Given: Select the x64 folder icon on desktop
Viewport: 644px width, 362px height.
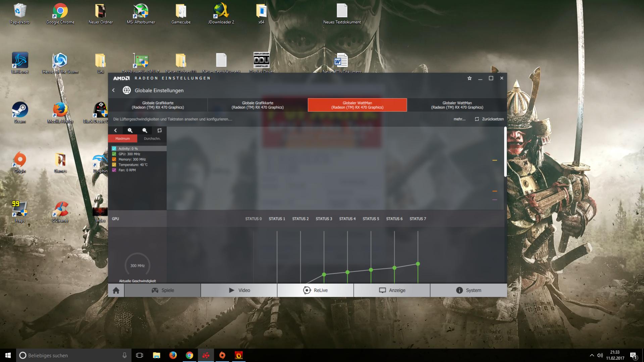Looking at the screenshot, I should point(261,14).
